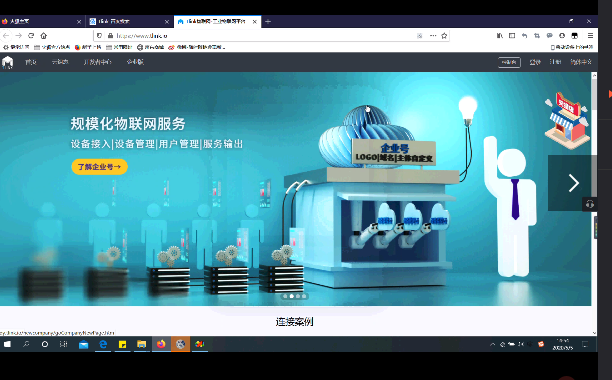Open a new browser tab
The image size is (612, 380).
268,21
